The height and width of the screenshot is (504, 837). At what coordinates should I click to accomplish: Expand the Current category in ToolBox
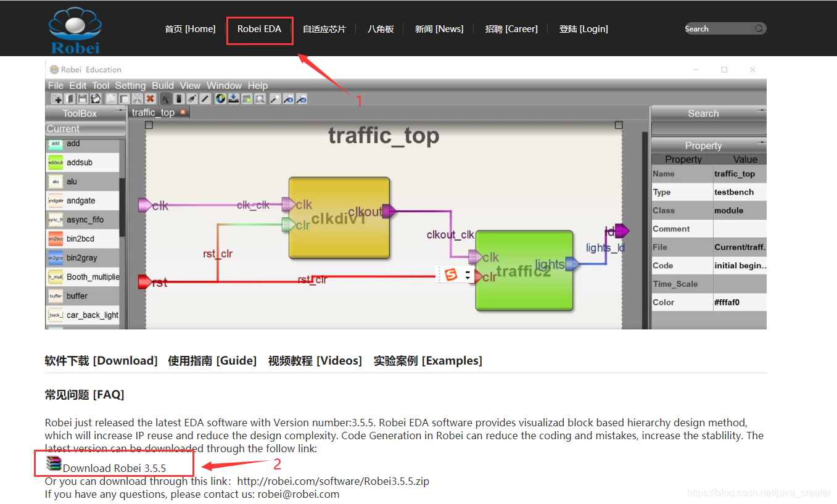(86, 129)
